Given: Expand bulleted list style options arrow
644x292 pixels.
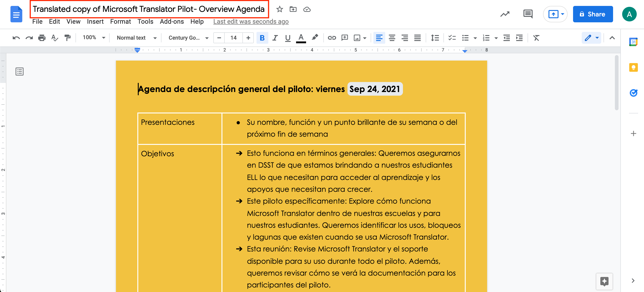Looking at the screenshot, I should click(475, 38).
